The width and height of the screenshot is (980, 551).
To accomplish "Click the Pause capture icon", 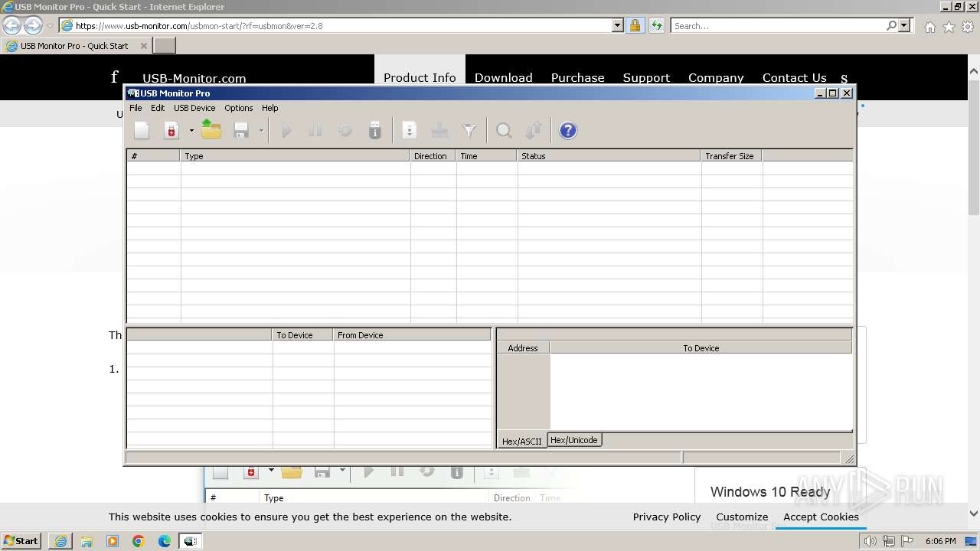I will 315,130.
